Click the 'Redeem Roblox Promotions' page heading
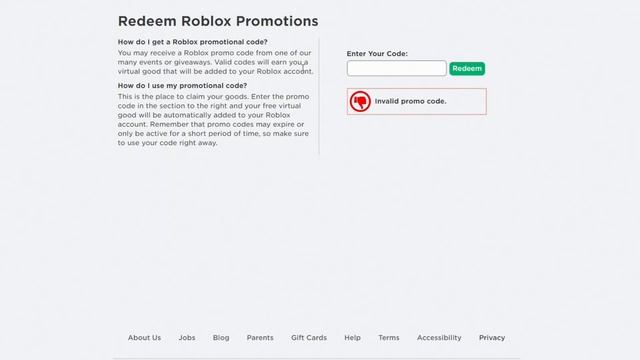The height and width of the screenshot is (360, 640). click(x=218, y=21)
